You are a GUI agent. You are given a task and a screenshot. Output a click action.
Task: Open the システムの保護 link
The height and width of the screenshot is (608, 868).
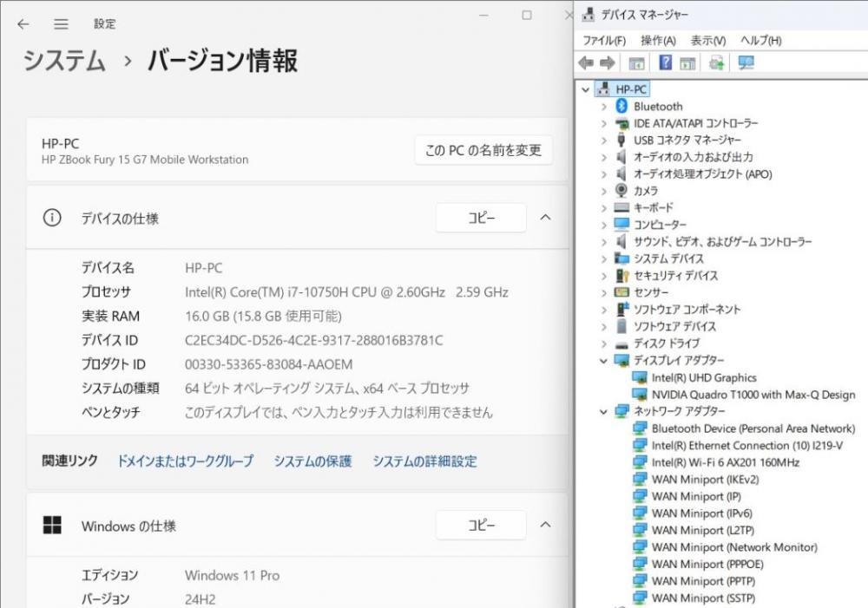(312, 461)
